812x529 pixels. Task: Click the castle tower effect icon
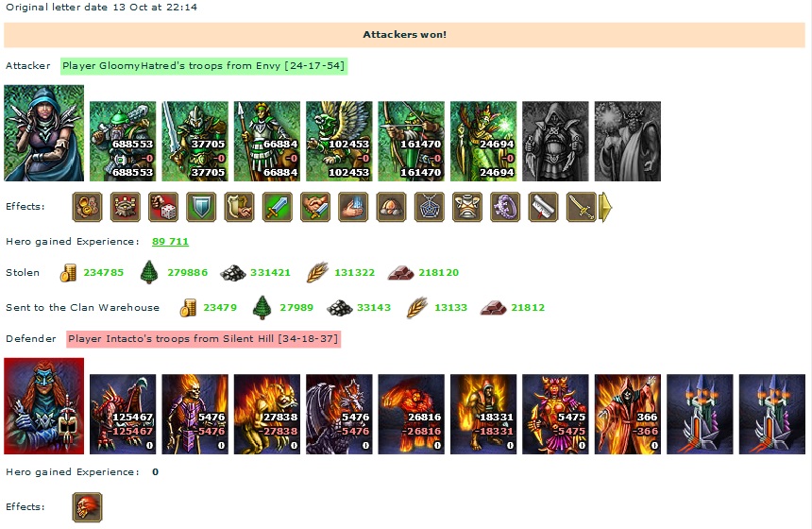pyautogui.click(x=125, y=207)
